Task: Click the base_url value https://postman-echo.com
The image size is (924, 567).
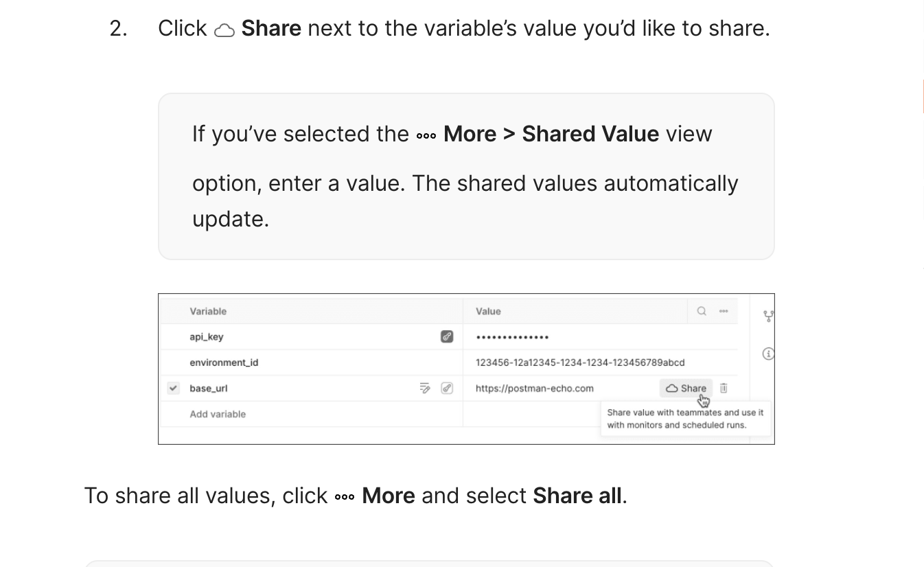Action: click(535, 389)
